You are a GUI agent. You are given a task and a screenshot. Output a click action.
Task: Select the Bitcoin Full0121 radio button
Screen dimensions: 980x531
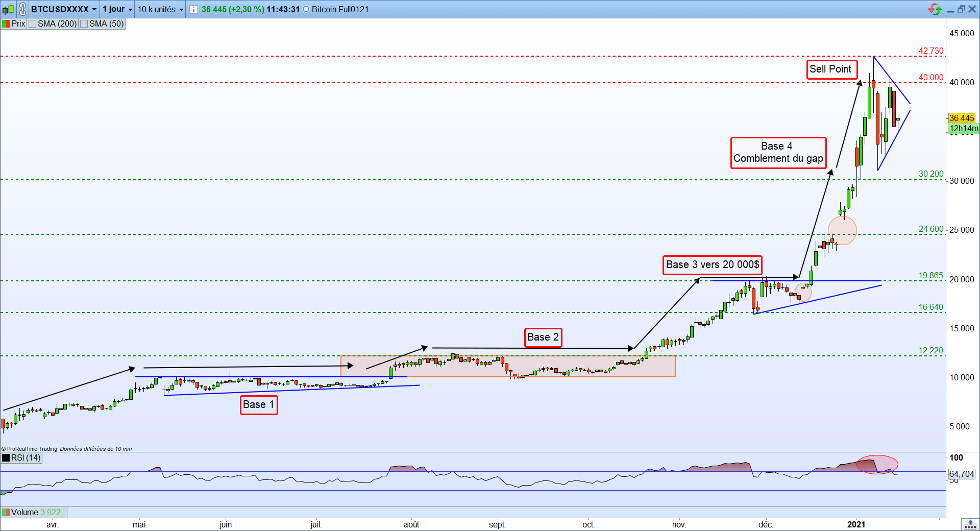(x=306, y=9)
